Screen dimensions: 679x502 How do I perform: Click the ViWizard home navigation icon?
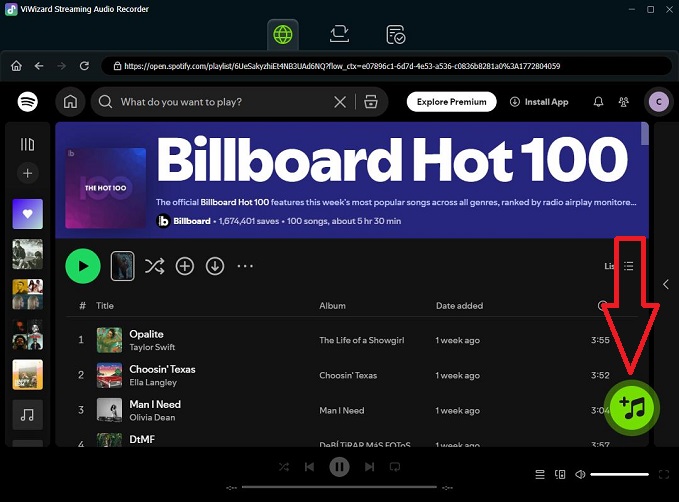16,66
